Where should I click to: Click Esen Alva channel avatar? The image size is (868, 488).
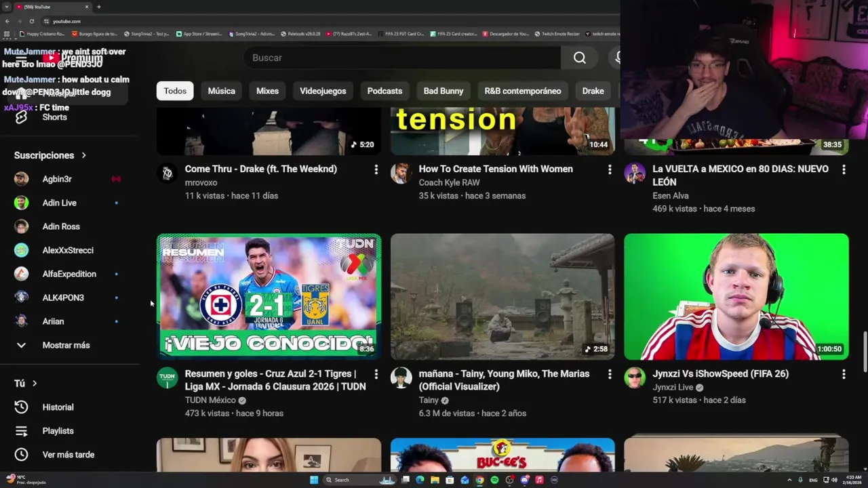pyautogui.click(x=635, y=173)
